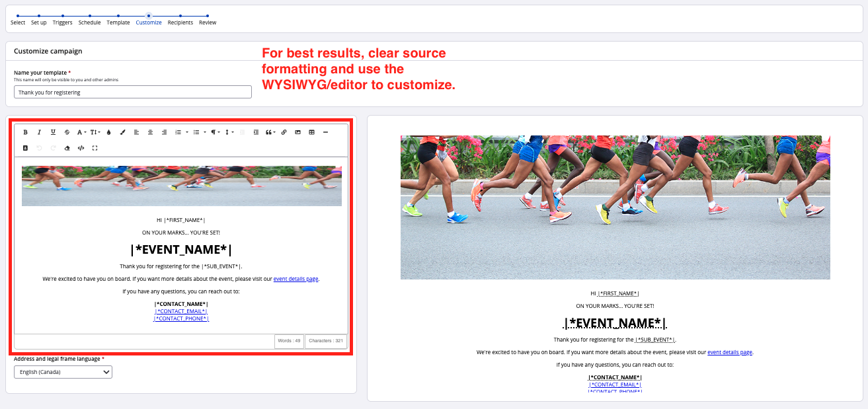This screenshot has width=868, height=409.
Task: Click the insert link icon
Action: click(284, 132)
